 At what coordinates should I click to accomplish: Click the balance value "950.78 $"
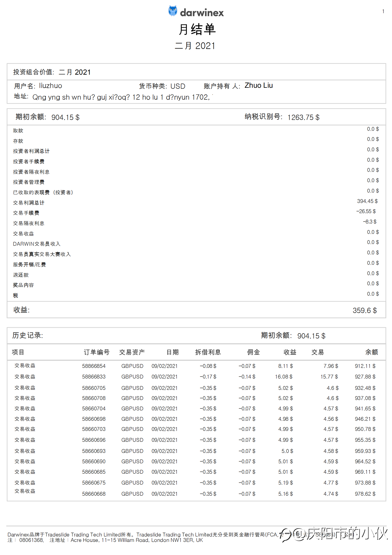tap(365, 429)
